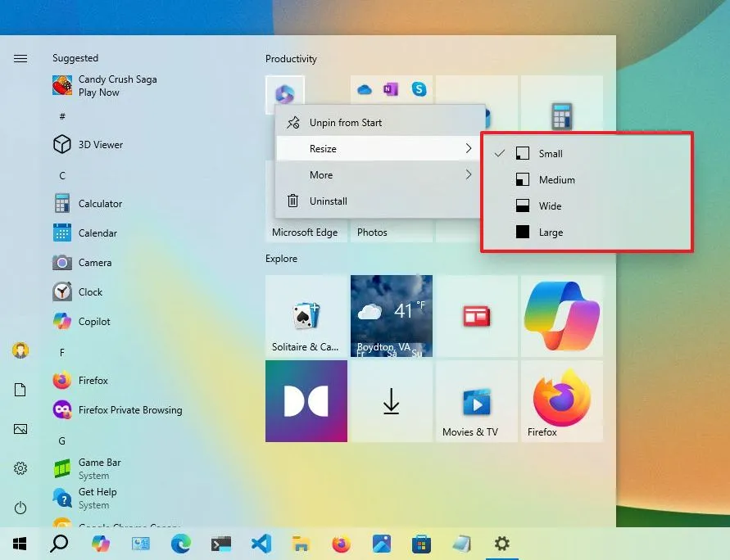Screen dimensions: 730x560
Task: Launch Copilot from the taskbar
Action: pos(101,543)
